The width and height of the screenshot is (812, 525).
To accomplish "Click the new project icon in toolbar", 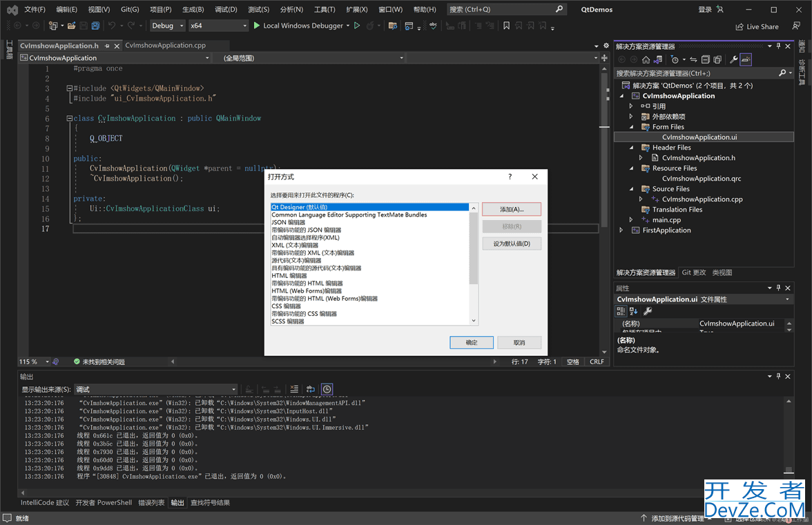I will point(52,26).
